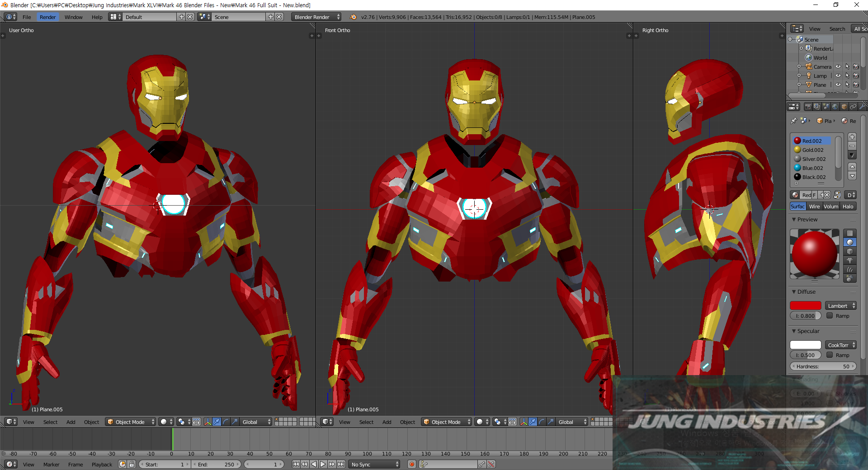The image size is (868, 470).
Task: Adjust the specular intensity 0.500 slider
Action: (x=806, y=355)
